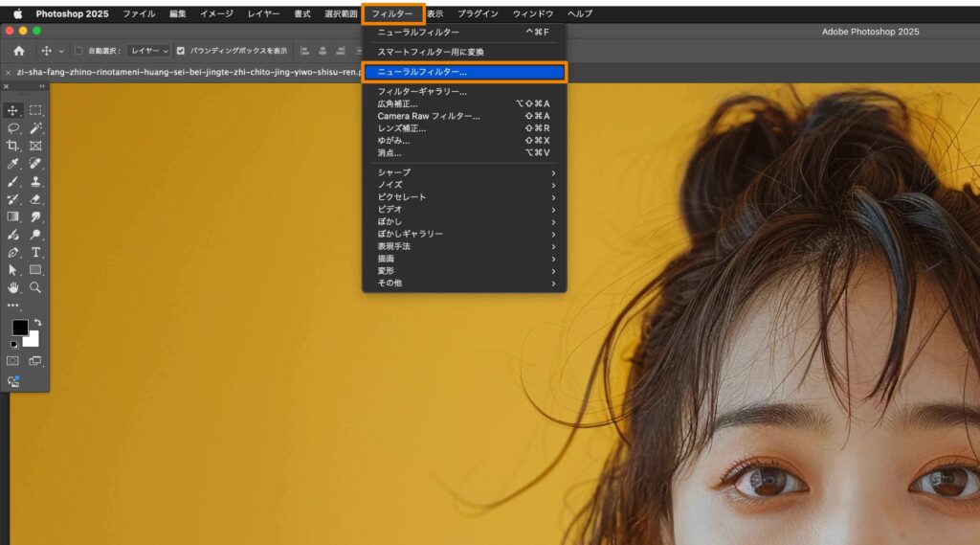The image size is (980, 545).
Task: Select the Zoom magnifier tool
Action: [35, 287]
